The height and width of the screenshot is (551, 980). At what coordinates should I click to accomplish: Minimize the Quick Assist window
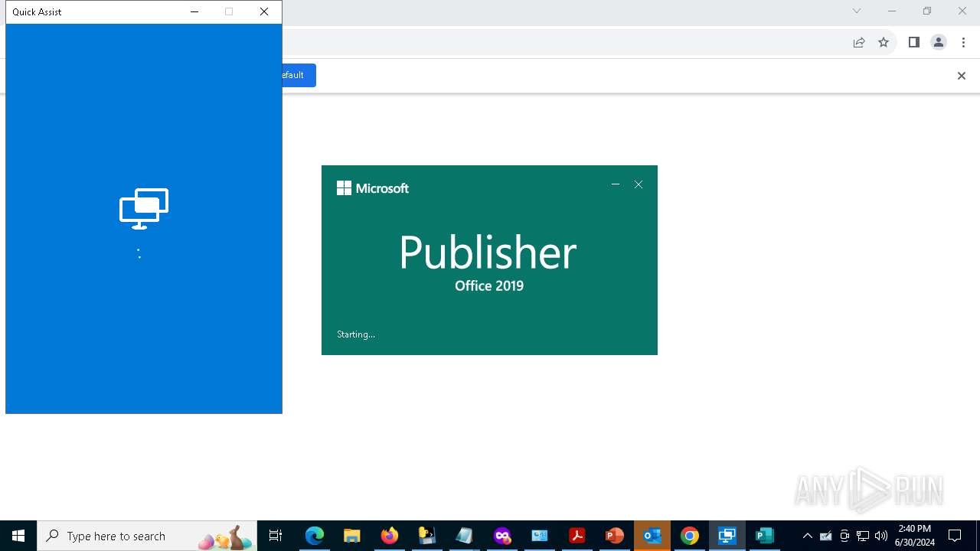point(194,11)
